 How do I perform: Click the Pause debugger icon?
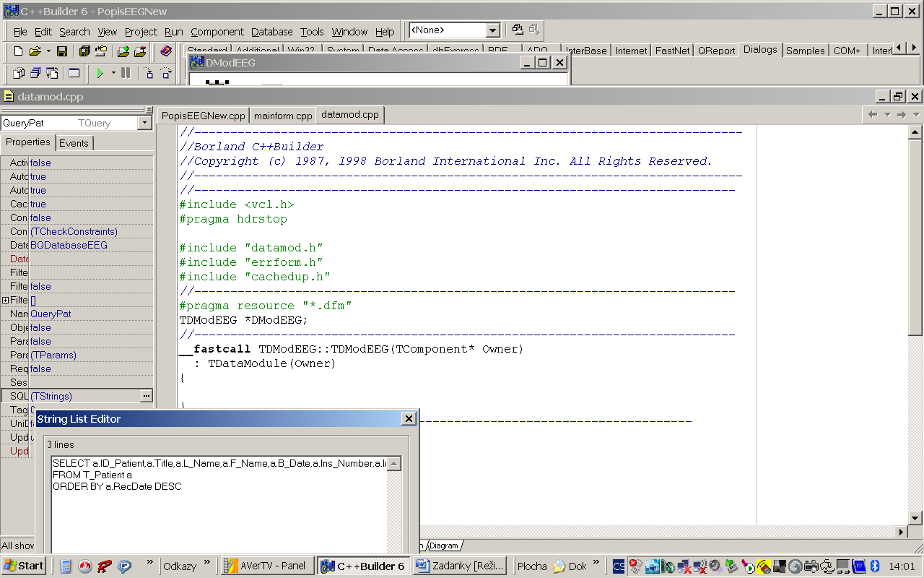click(x=126, y=73)
